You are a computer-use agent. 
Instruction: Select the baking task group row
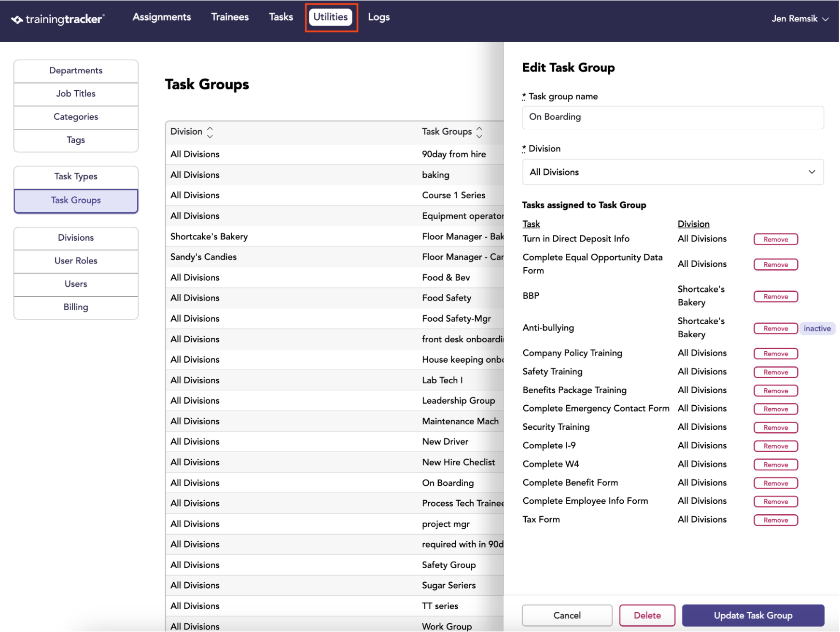pyautogui.click(x=335, y=175)
